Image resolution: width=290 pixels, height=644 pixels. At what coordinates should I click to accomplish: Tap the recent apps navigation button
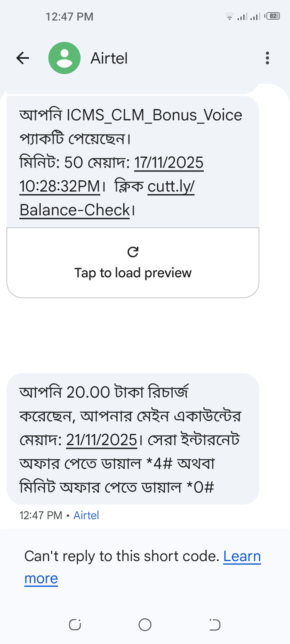tap(75, 625)
